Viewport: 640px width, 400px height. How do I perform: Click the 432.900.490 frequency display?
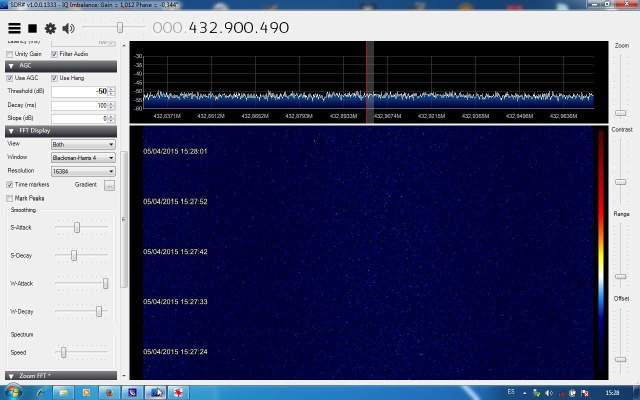pos(237,28)
